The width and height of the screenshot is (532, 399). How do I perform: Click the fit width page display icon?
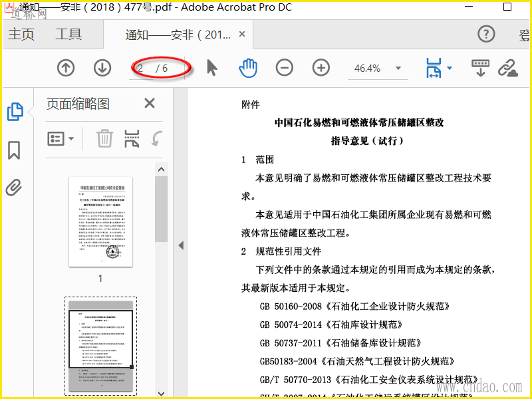[434, 68]
